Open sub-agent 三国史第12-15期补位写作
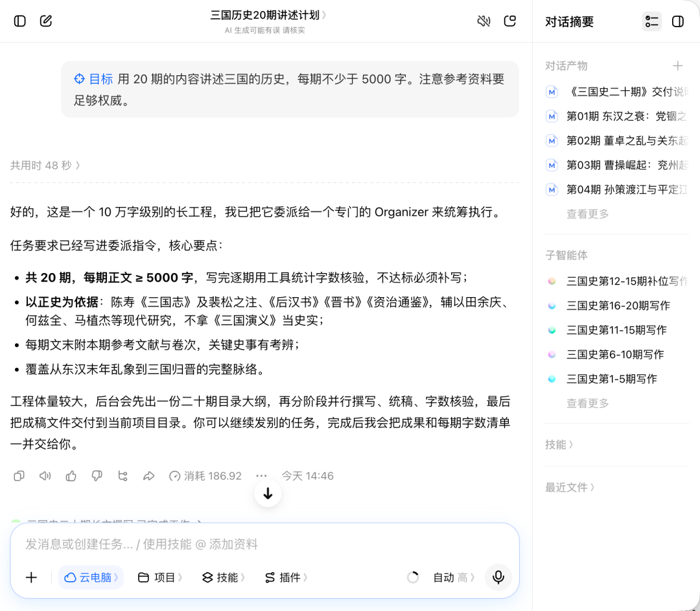 (616, 281)
